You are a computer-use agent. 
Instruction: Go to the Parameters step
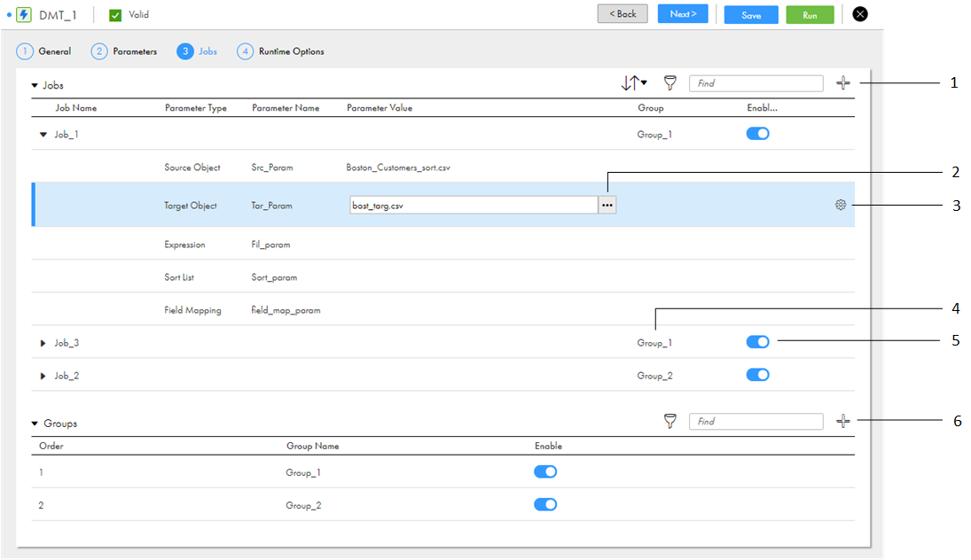(x=124, y=51)
